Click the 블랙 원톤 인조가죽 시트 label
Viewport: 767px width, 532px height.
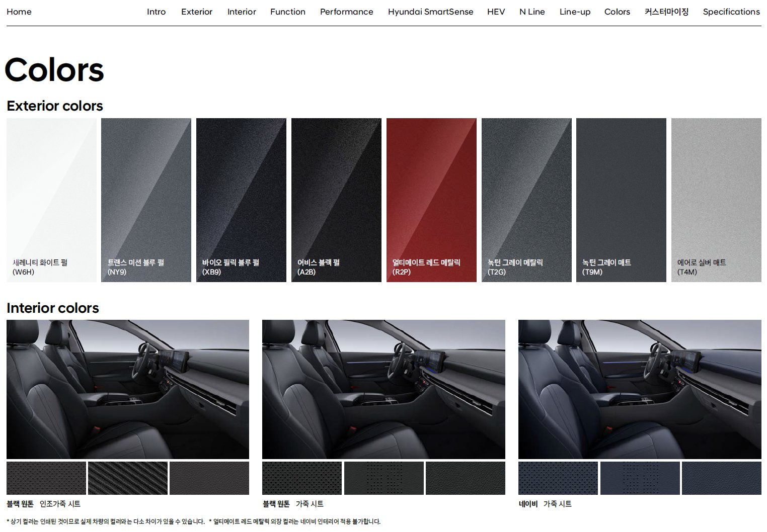43,504
